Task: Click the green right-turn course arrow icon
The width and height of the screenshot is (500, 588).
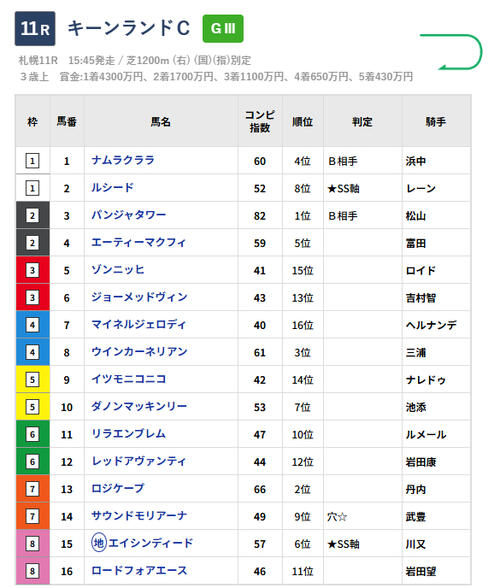Action: (451, 52)
